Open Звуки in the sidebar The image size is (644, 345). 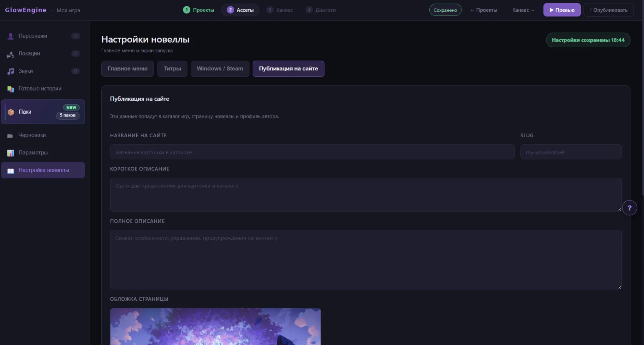(x=43, y=71)
